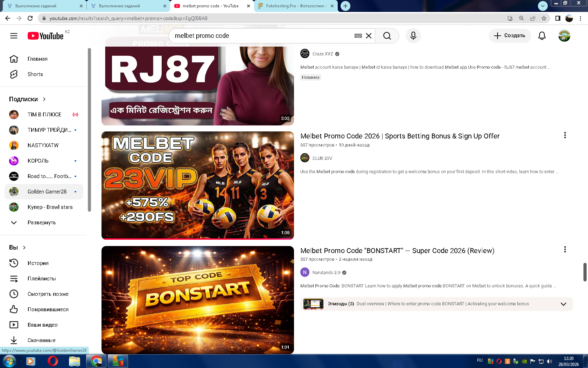588x368 pixels.
Task: Open Плейлисты in the sidebar
Action: click(x=44, y=279)
